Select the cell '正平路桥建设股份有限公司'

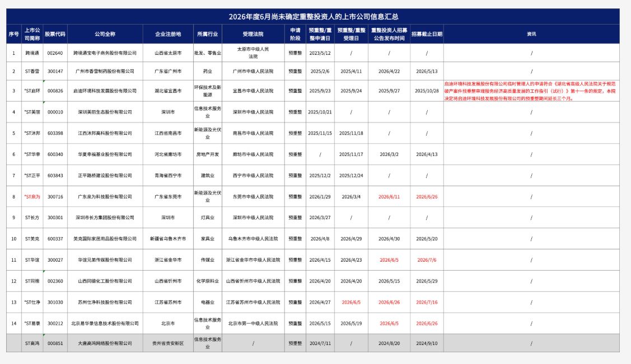point(105,176)
